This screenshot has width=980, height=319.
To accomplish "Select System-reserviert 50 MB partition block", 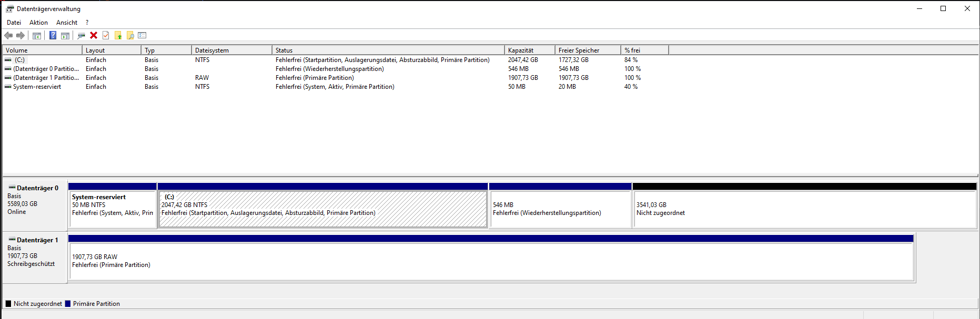I will [x=113, y=205].
